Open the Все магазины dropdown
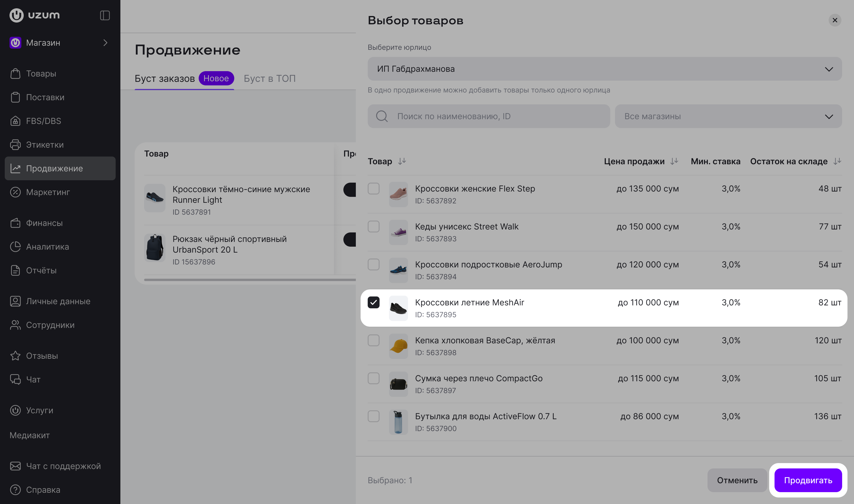 (728, 117)
